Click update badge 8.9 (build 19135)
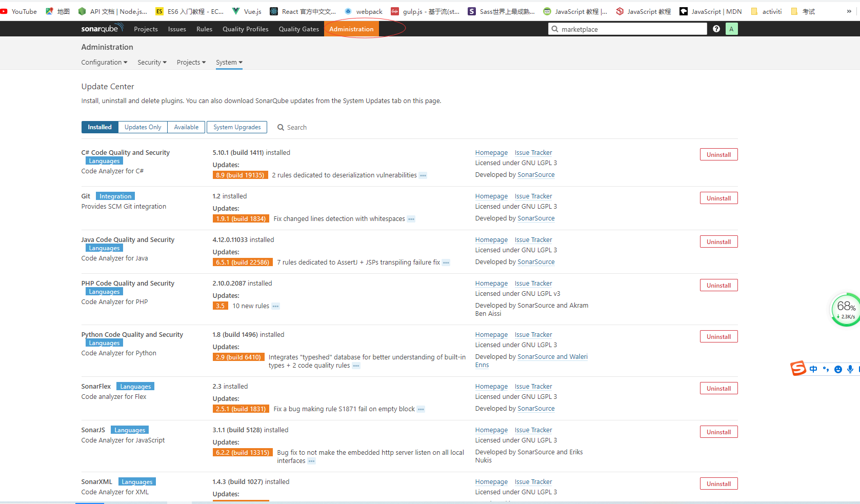Viewport: 860px width, 504px height. point(240,175)
